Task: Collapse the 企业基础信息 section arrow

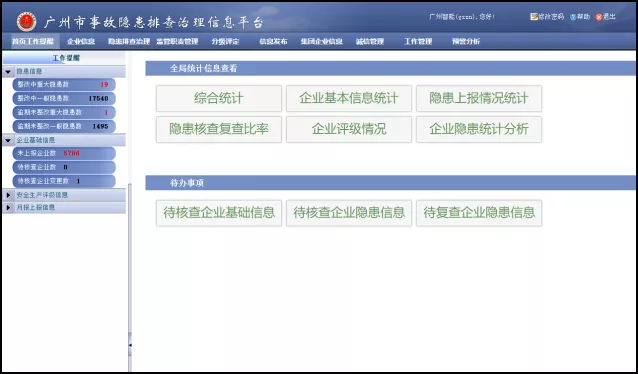Action: pos(8,140)
